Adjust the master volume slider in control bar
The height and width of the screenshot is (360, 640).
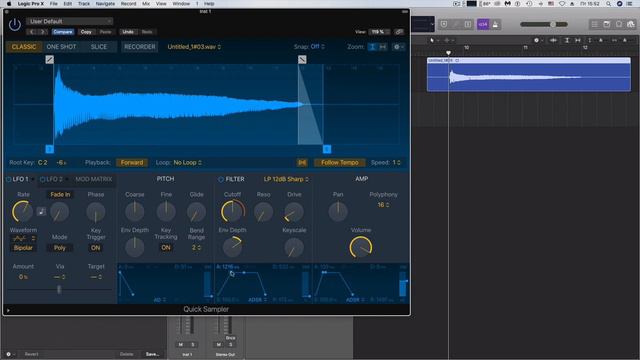pos(553,24)
